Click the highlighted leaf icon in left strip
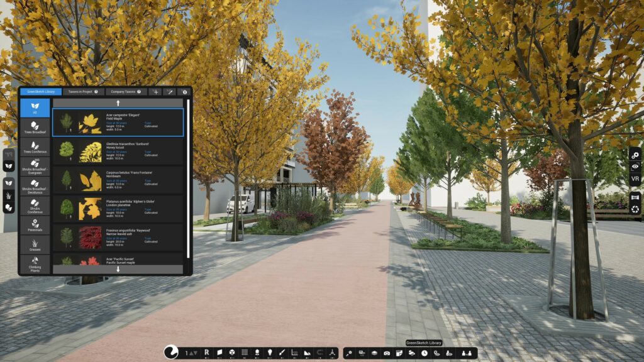 [9, 166]
